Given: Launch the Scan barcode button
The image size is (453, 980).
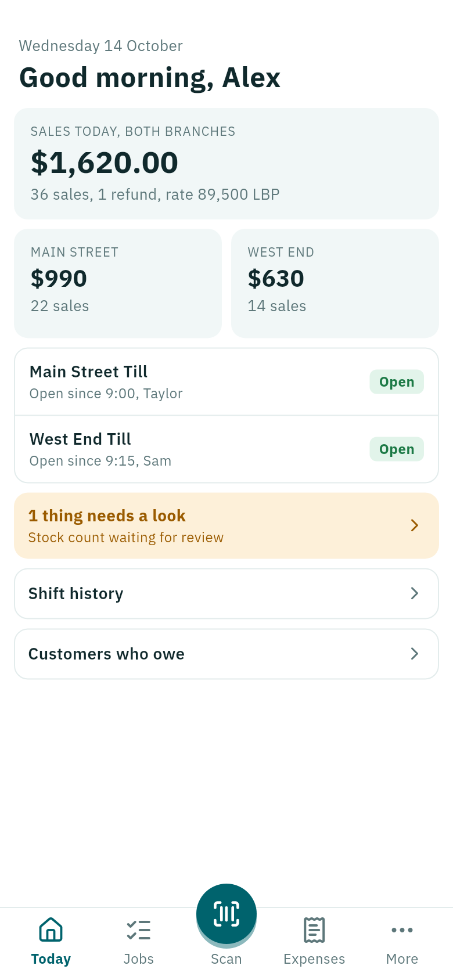Looking at the screenshot, I should click(x=227, y=914).
